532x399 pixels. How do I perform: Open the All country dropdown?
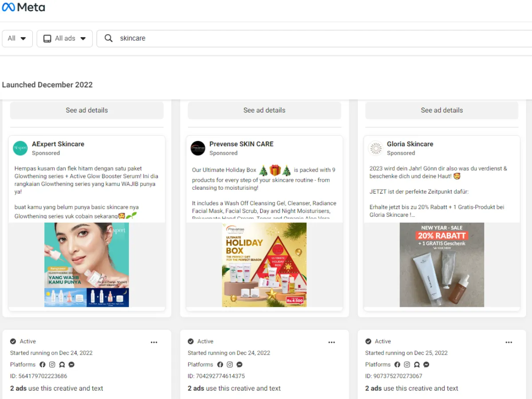tap(17, 39)
